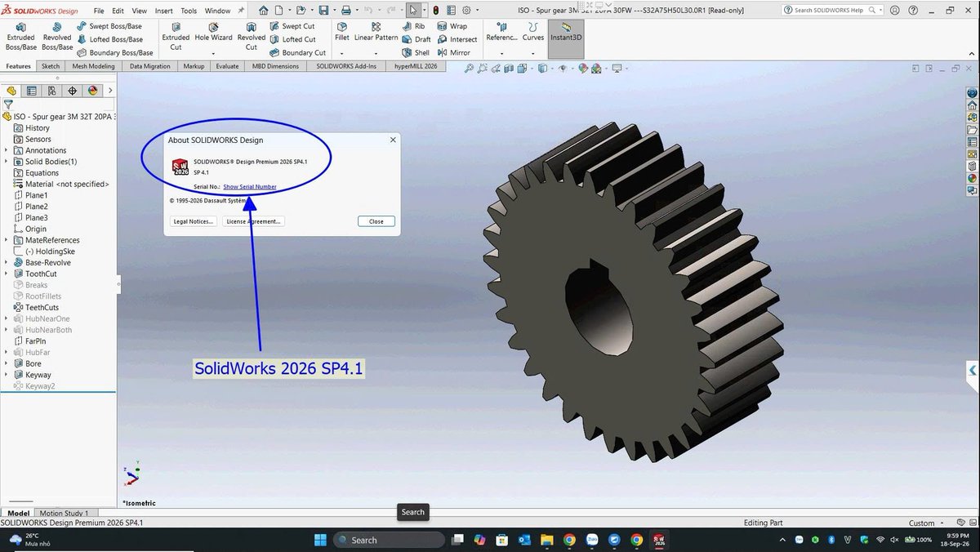Close the About SOLIDWORKS Design dialog
Viewport: 980px width, 552px height.
point(376,221)
